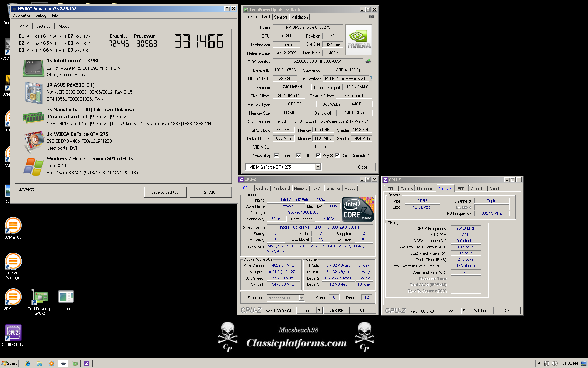Click the Aquamark title bar help button
Viewport: 588px width, 368px height.
click(x=227, y=9)
